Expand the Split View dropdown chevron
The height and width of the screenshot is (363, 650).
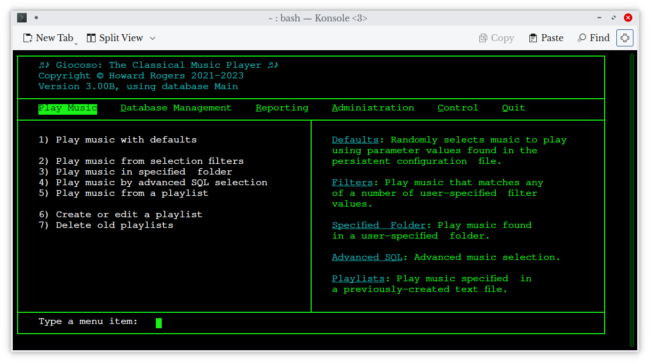tap(153, 38)
